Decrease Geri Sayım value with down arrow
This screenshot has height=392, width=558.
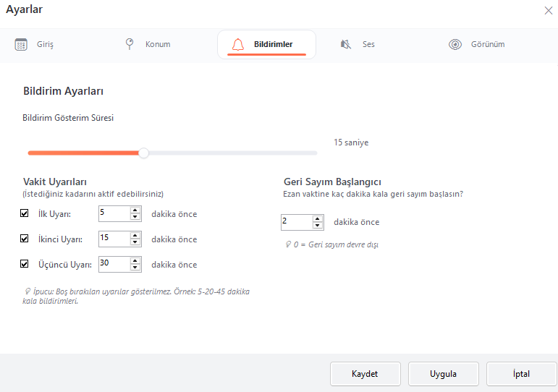(318, 226)
